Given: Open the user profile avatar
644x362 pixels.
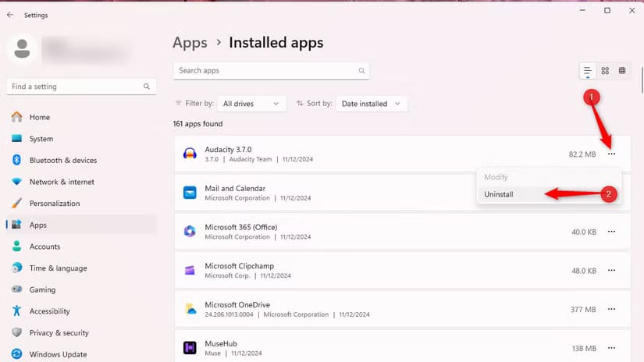Looking at the screenshot, I should [22, 49].
